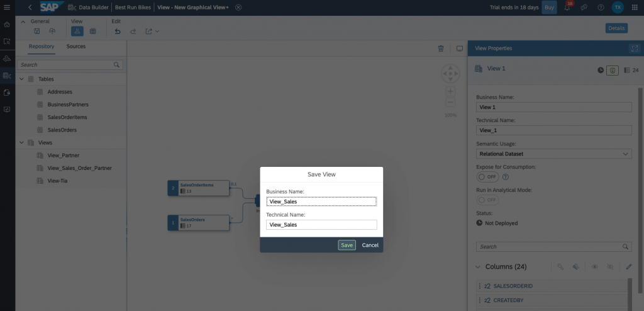Viewport: 644px width, 311px height.
Task: Edit columns with the pencil icon
Action: tap(629, 266)
